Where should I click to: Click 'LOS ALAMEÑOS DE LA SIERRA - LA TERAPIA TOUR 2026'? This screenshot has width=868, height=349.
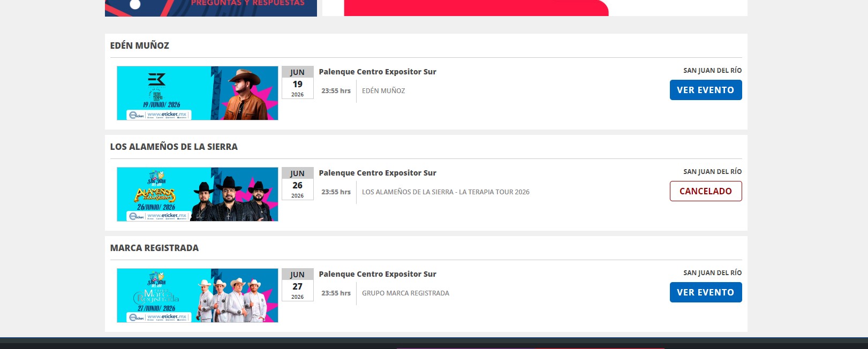[x=446, y=192]
